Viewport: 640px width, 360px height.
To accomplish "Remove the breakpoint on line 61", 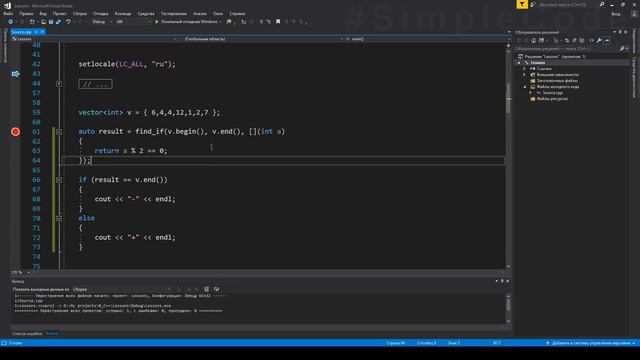I will [x=16, y=131].
